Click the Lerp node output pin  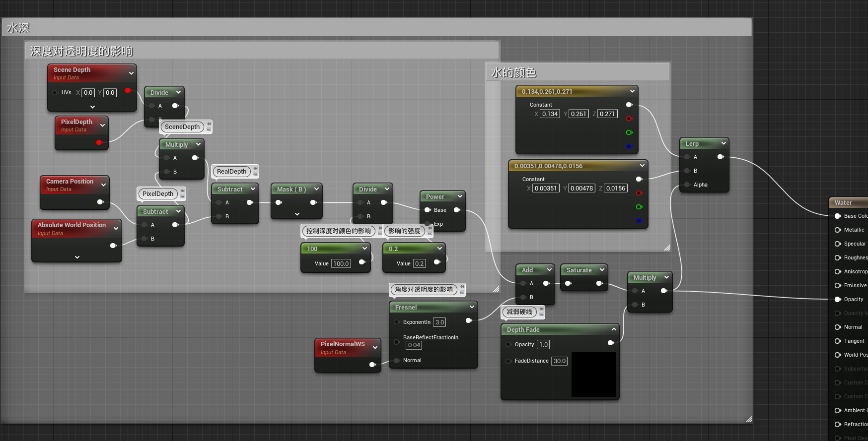pos(721,157)
